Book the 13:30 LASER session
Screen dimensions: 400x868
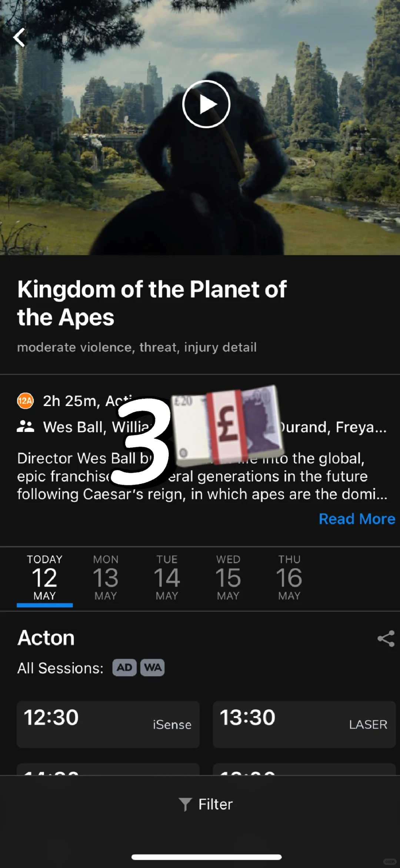tap(304, 724)
